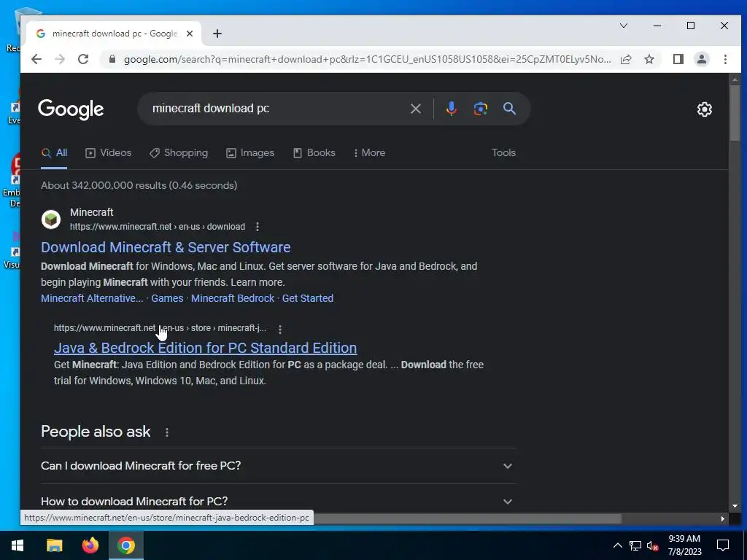Open options dots beside minecraft.net download URL
This screenshot has width=747, height=560.
tap(258, 227)
